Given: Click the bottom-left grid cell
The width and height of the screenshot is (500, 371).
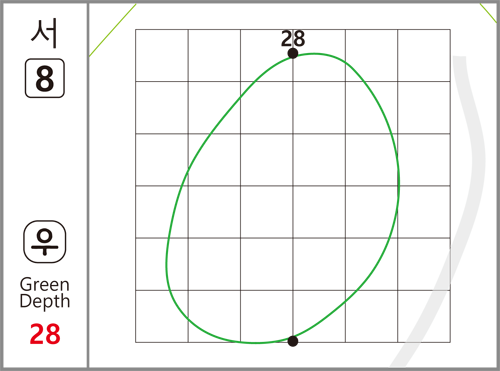Looking at the screenshot, I should tap(162, 316).
